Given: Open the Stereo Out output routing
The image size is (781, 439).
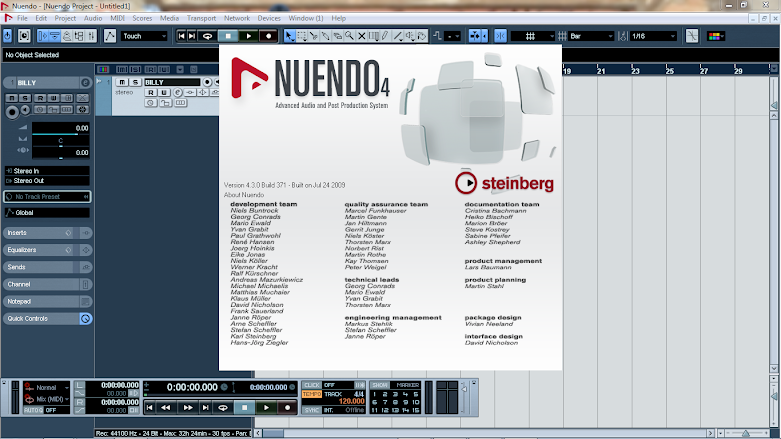Looking at the screenshot, I should point(47,181).
